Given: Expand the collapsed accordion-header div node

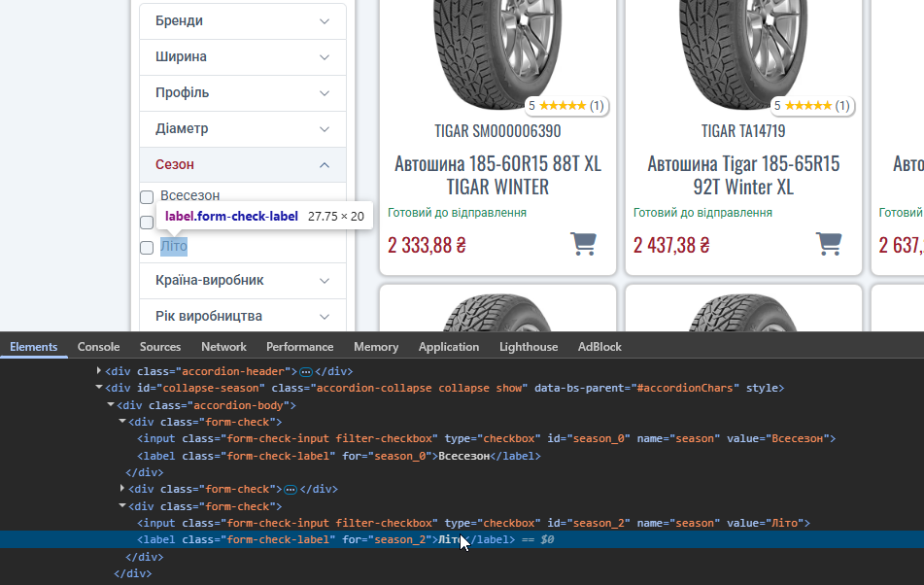Looking at the screenshot, I should 98,371.
